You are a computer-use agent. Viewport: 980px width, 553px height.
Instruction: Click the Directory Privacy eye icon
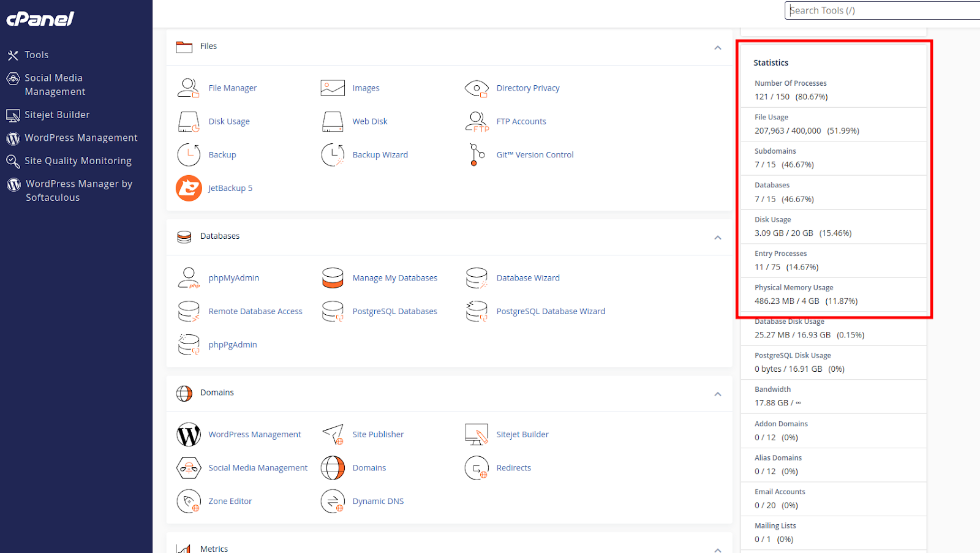477,88
